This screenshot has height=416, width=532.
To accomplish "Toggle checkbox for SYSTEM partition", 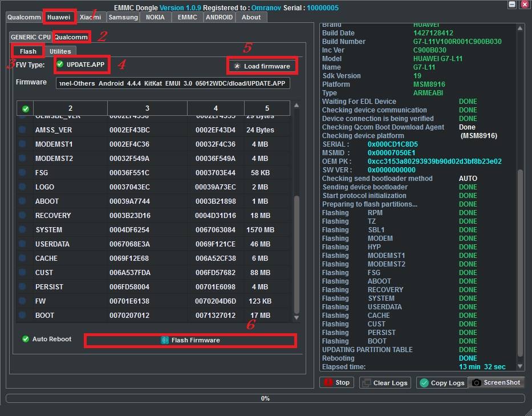I will click(x=22, y=229).
